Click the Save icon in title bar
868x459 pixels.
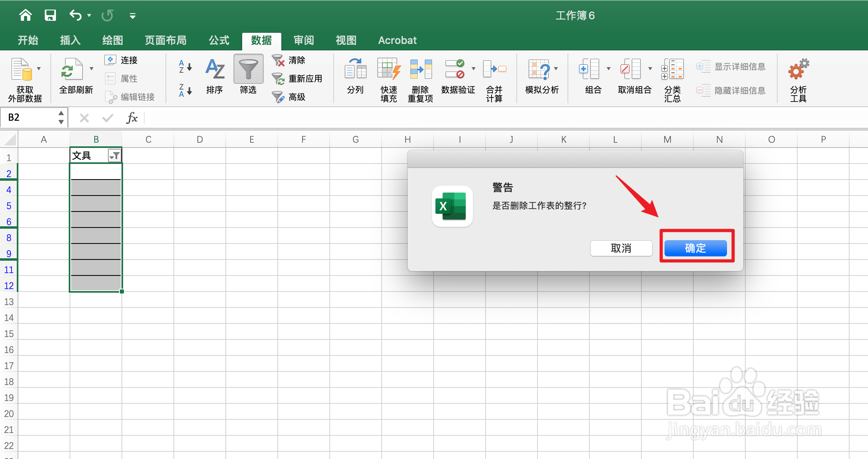pyautogui.click(x=50, y=16)
